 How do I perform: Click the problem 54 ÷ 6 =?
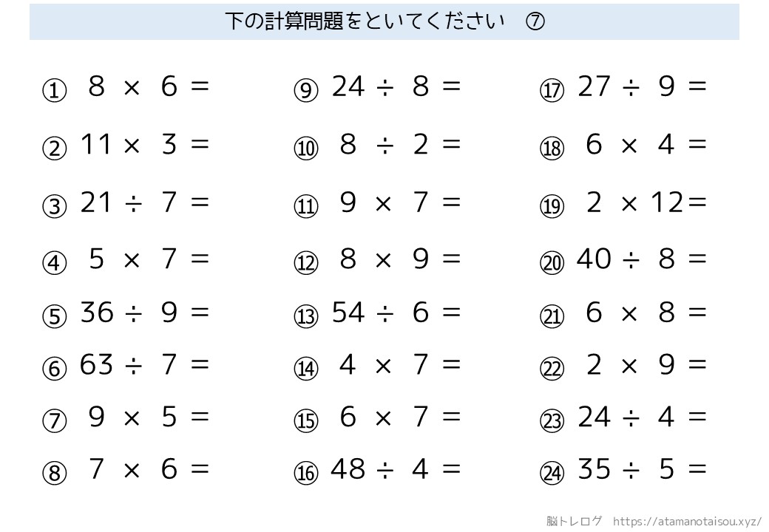point(396,313)
